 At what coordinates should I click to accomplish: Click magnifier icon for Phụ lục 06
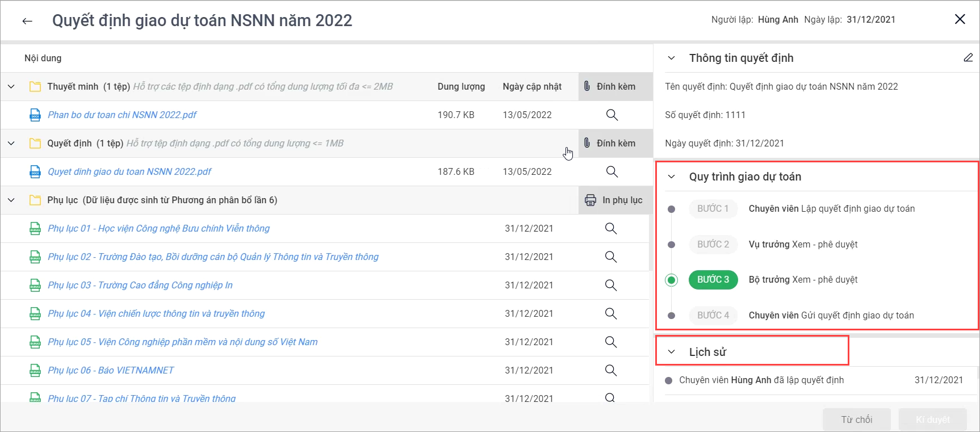click(611, 370)
